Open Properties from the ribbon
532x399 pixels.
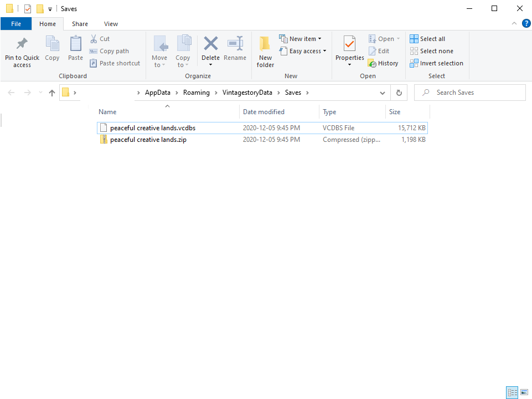pos(349,44)
